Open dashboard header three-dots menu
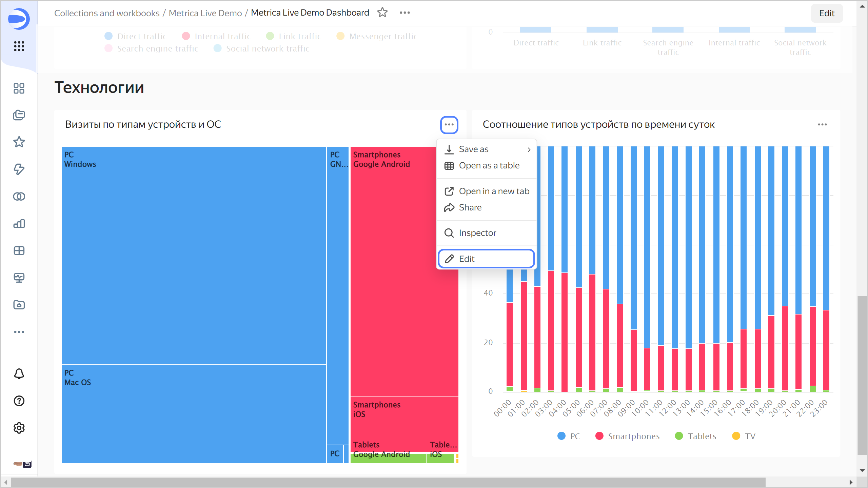 pyautogui.click(x=405, y=13)
